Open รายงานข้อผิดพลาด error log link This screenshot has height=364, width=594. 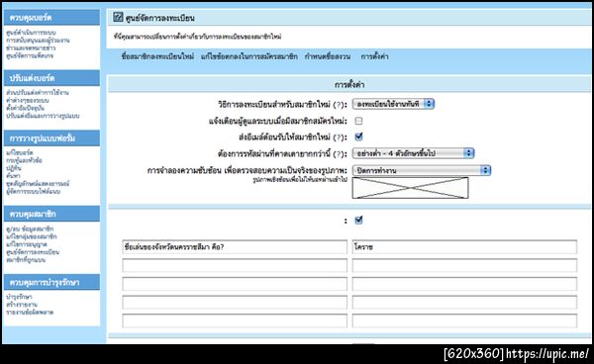click(x=30, y=313)
